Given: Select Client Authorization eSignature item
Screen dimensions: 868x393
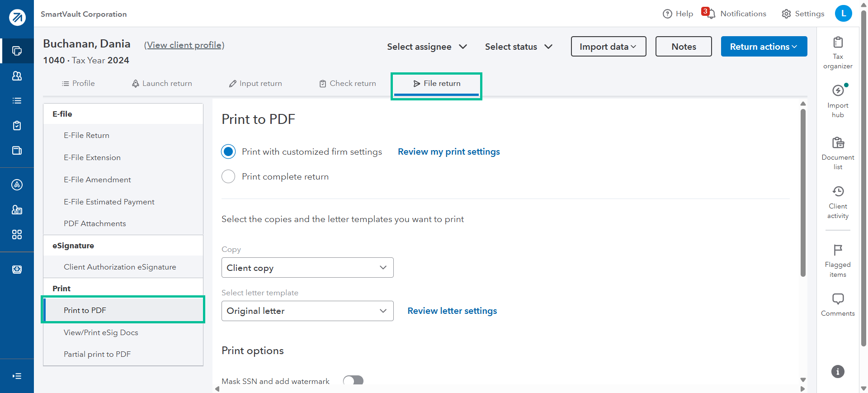Looking at the screenshot, I should click(123, 267).
